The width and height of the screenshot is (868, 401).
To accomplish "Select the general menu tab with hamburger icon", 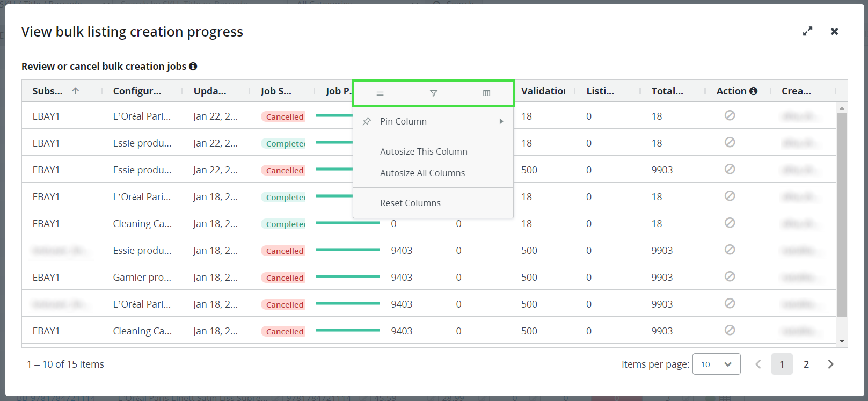I will (380, 93).
